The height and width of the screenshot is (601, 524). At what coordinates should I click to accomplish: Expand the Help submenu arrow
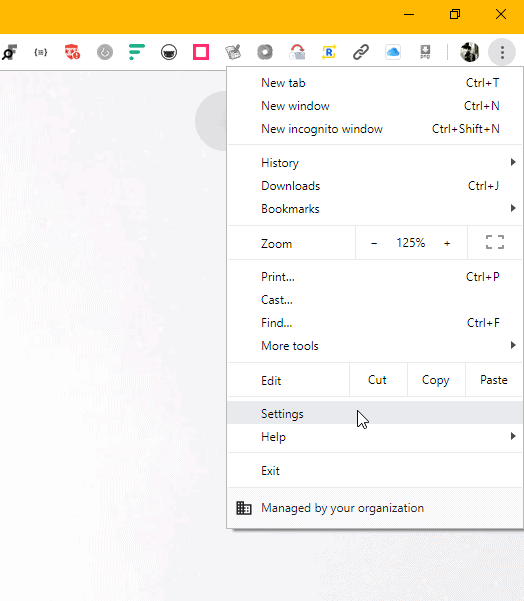(x=513, y=436)
